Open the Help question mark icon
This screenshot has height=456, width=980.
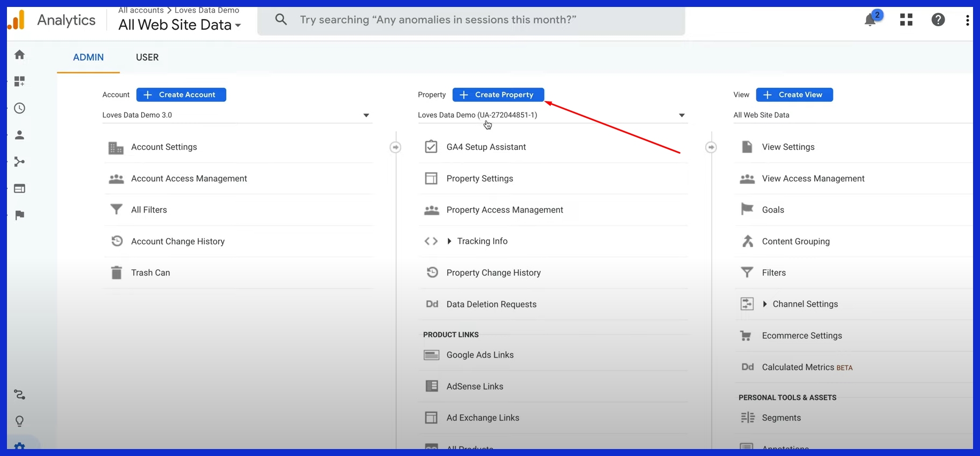coord(938,20)
